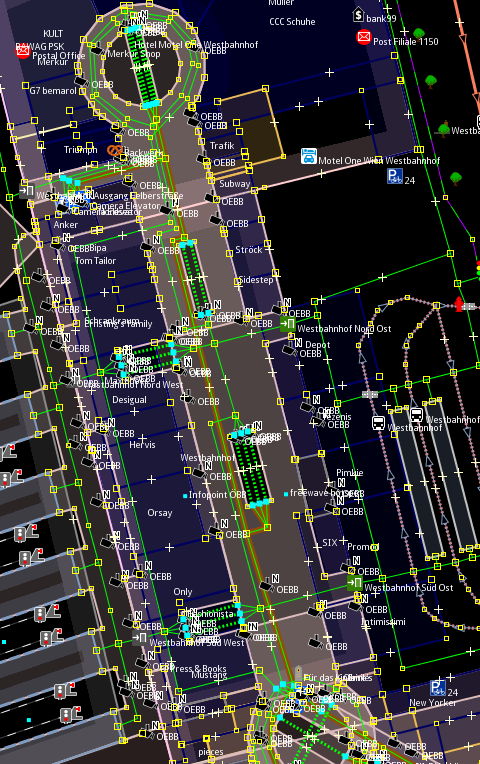This screenshot has height=764, width=480.
Task: Select the camera icon beside Depot's OEBB label
Action: [x=289, y=349]
